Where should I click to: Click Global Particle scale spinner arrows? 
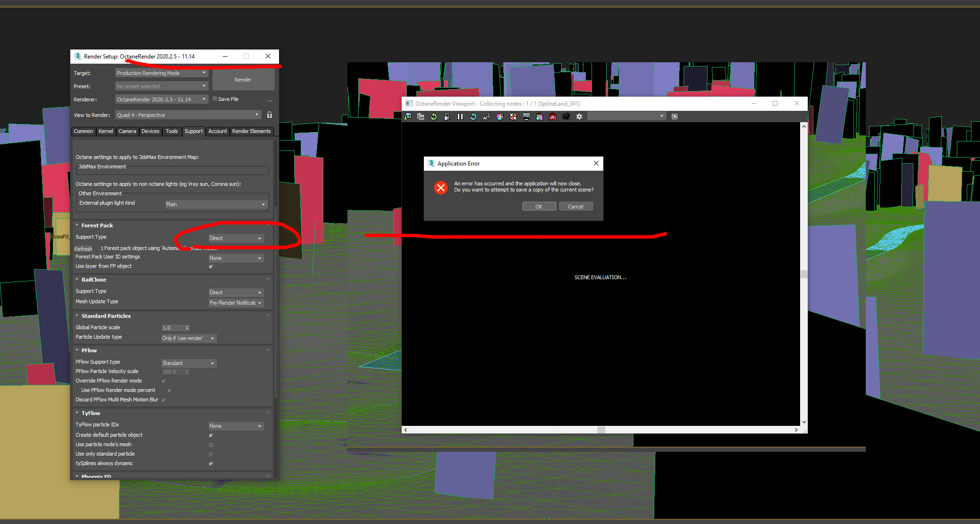pyautogui.click(x=187, y=328)
